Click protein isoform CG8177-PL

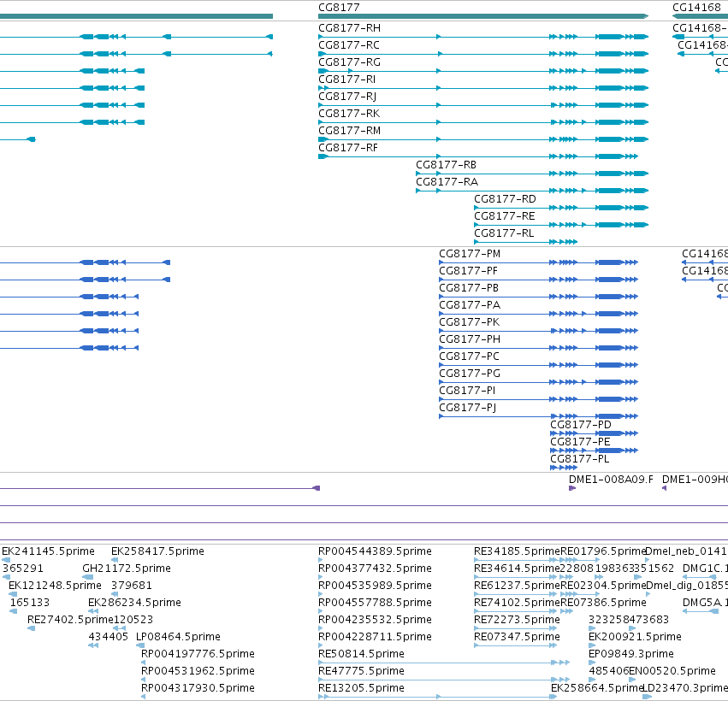point(580,459)
